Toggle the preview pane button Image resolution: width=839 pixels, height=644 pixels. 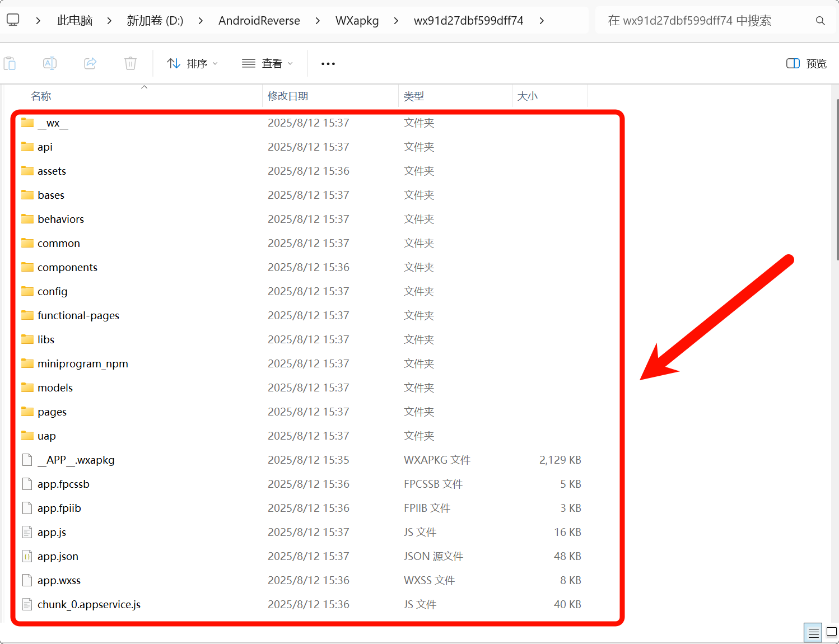point(807,63)
